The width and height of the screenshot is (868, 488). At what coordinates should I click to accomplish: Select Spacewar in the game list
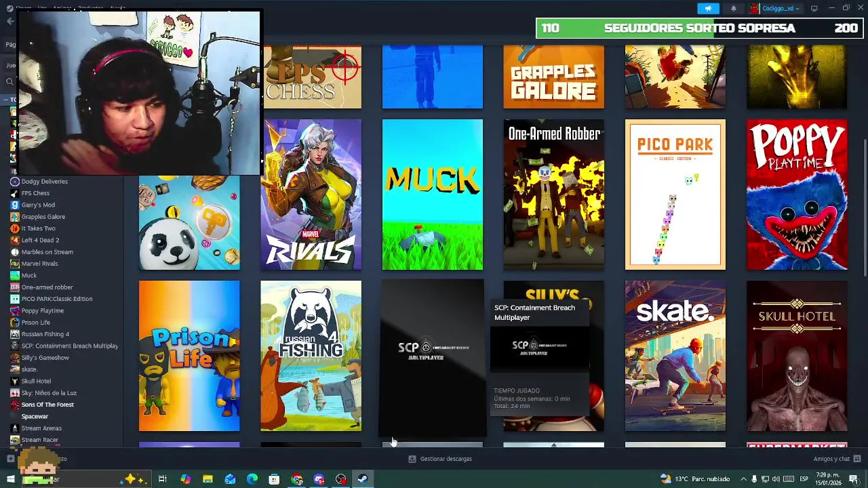(x=35, y=416)
